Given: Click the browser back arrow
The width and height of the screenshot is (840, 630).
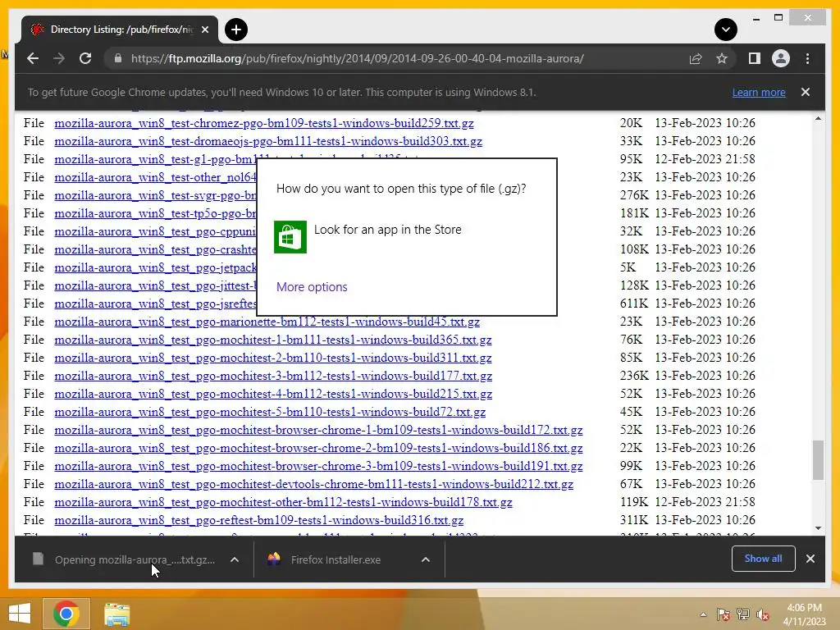Looking at the screenshot, I should [x=33, y=58].
